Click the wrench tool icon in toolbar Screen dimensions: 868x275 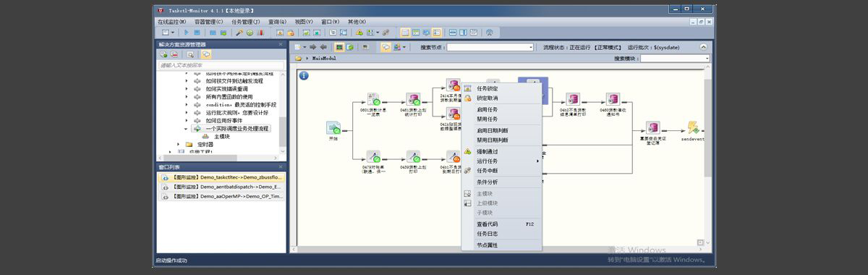[x=239, y=33]
